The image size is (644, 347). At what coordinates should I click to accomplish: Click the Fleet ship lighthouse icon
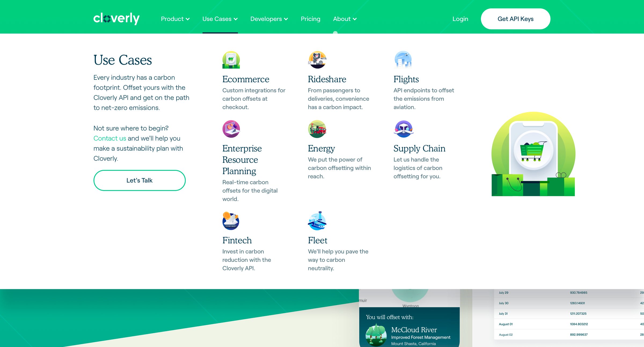pos(317,221)
